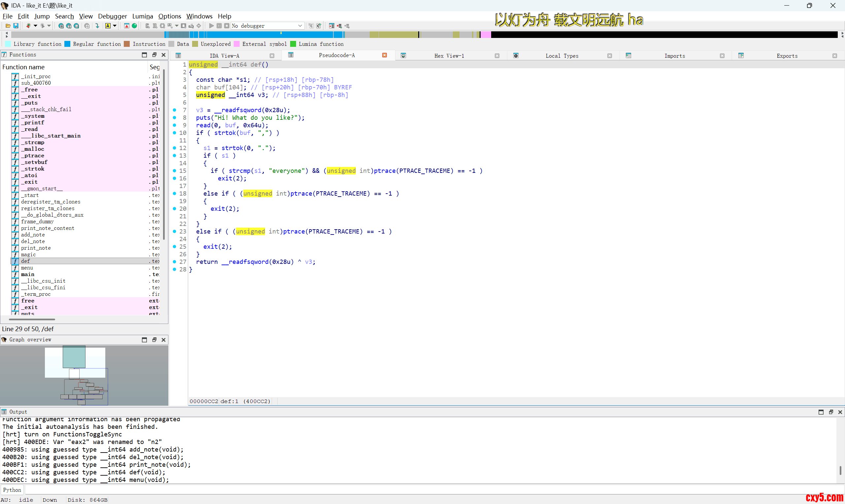Image resolution: width=845 pixels, height=504 pixels.
Task: Switch to the Imports tab
Action: pyautogui.click(x=674, y=56)
